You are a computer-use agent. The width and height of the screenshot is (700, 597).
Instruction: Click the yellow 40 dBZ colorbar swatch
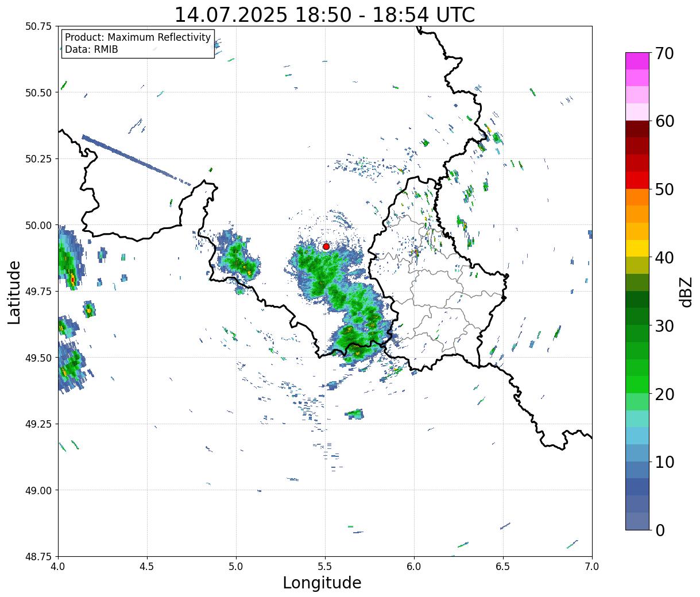click(x=637, y=249)
